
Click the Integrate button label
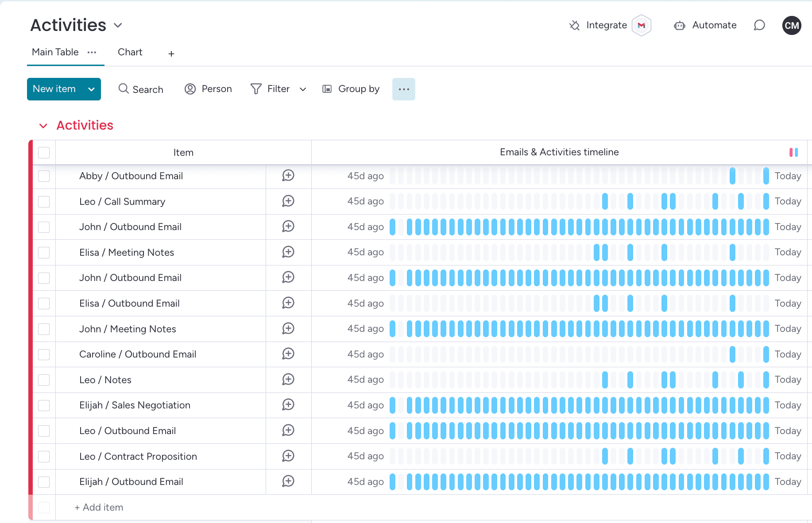pyautogui.click(x=607, y=25)
